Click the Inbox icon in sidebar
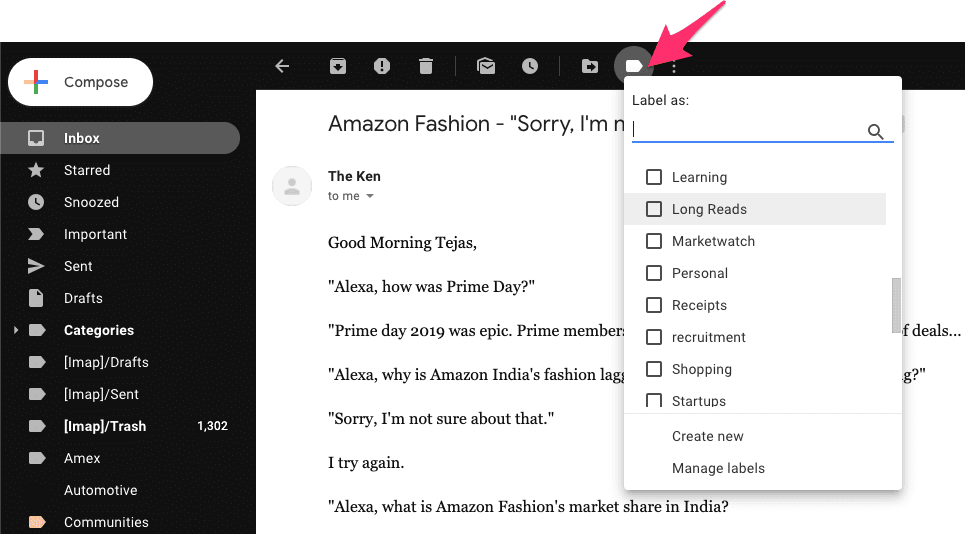The image size is (965, 534). coord(36,138)
